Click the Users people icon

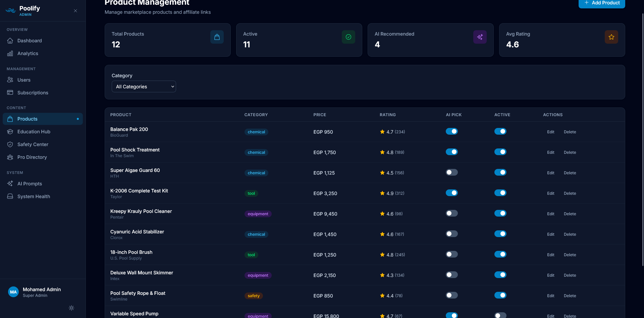[x=10, y=80]
